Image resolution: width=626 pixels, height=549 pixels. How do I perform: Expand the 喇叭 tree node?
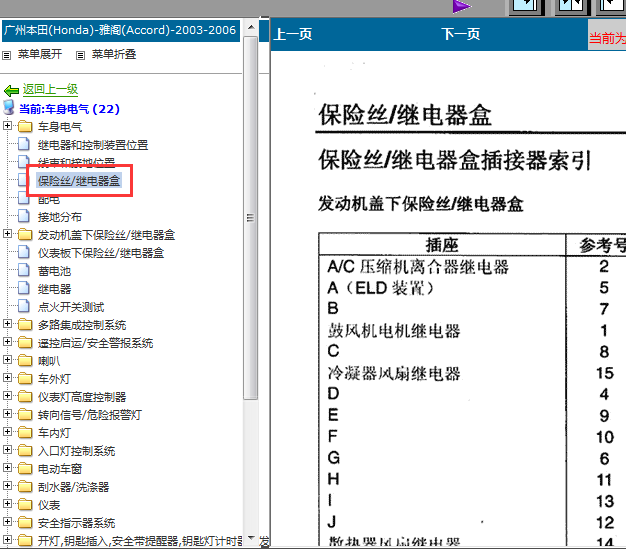(x=7, y=359)
